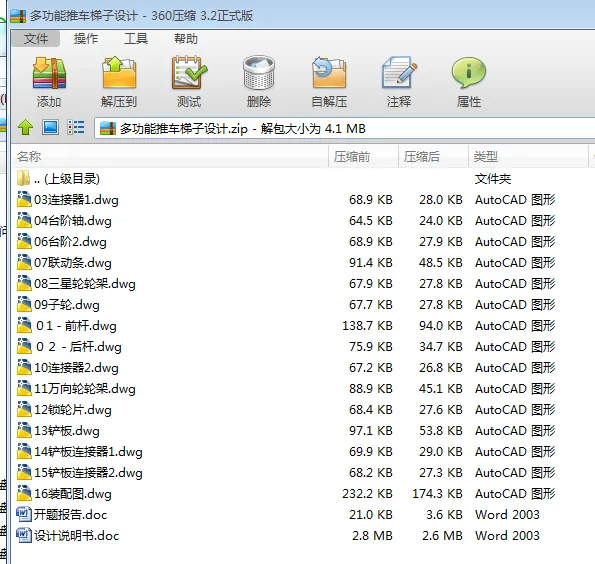Screen dimensions: 595x564
Task: Click the Word icon of 设计说明书.doc
Action: 24,535
